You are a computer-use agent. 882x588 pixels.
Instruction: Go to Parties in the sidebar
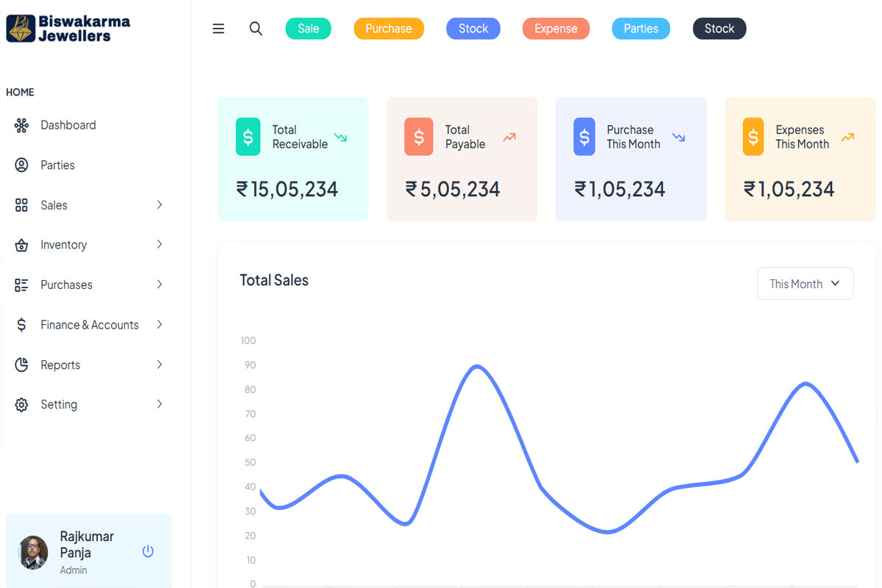pyautogui.click(x=57, y=165)
